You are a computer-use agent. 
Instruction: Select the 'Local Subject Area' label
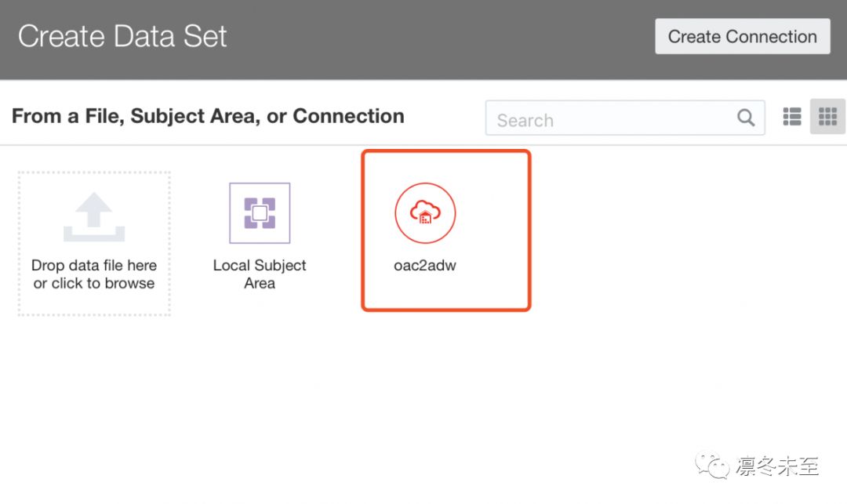point(260,274)
